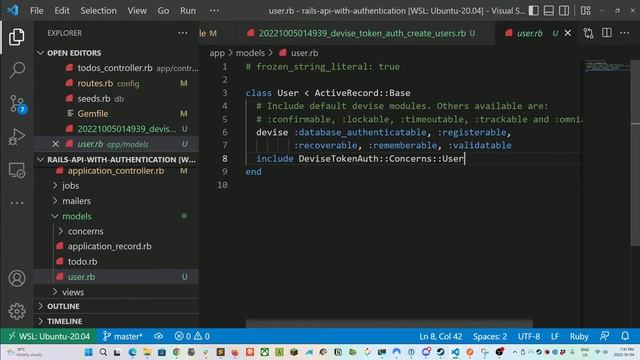Open todos_controller.rb from Open Editors

pyautogui.click(x=115, y=68)
